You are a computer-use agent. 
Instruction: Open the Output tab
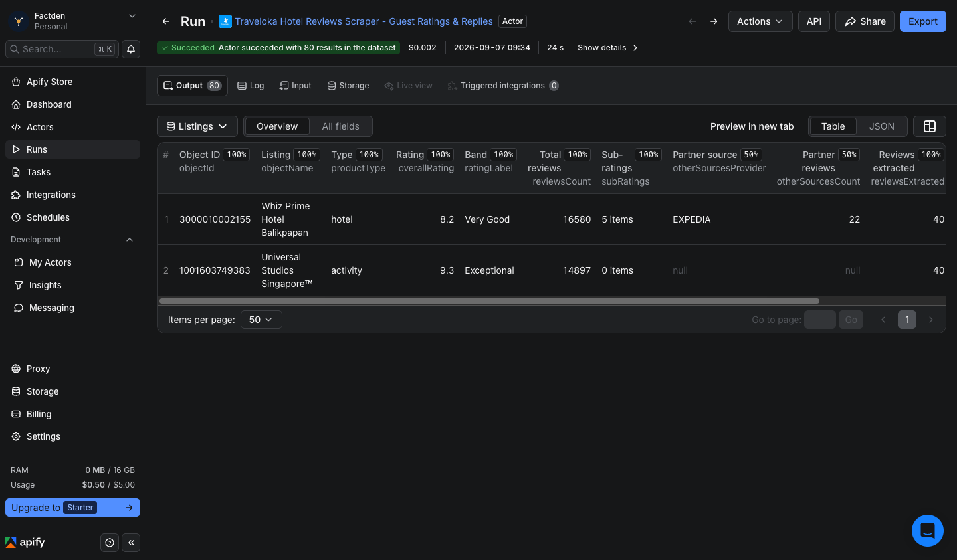pos(192,86)
